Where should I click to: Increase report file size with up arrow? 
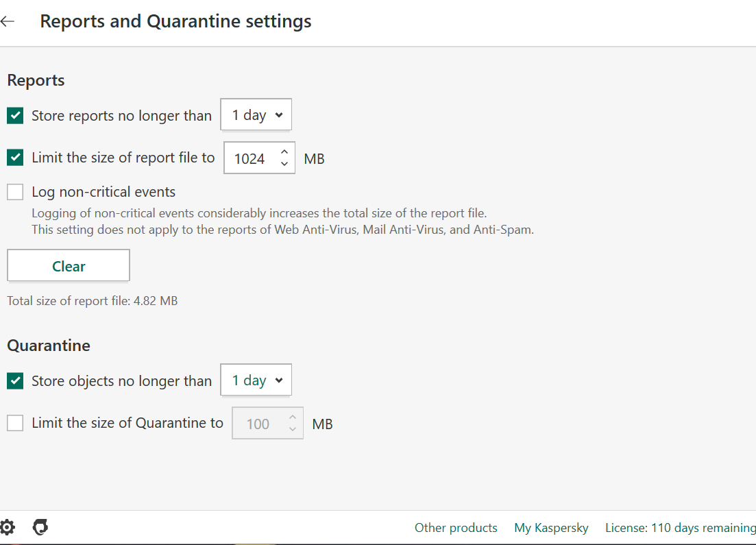coord(284,152)
